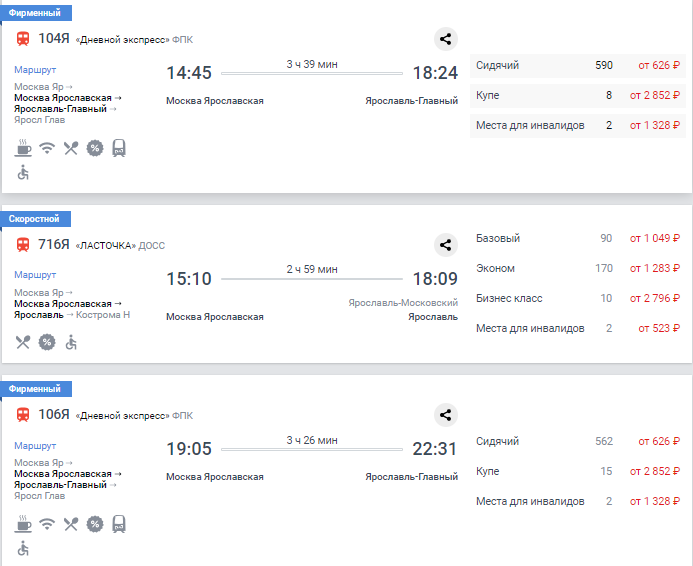Image resolution: width=693 pixels, height=566 pixels.
Task: Click the wheelchair icon on train 106Я
Action: [x=23, y=548]
